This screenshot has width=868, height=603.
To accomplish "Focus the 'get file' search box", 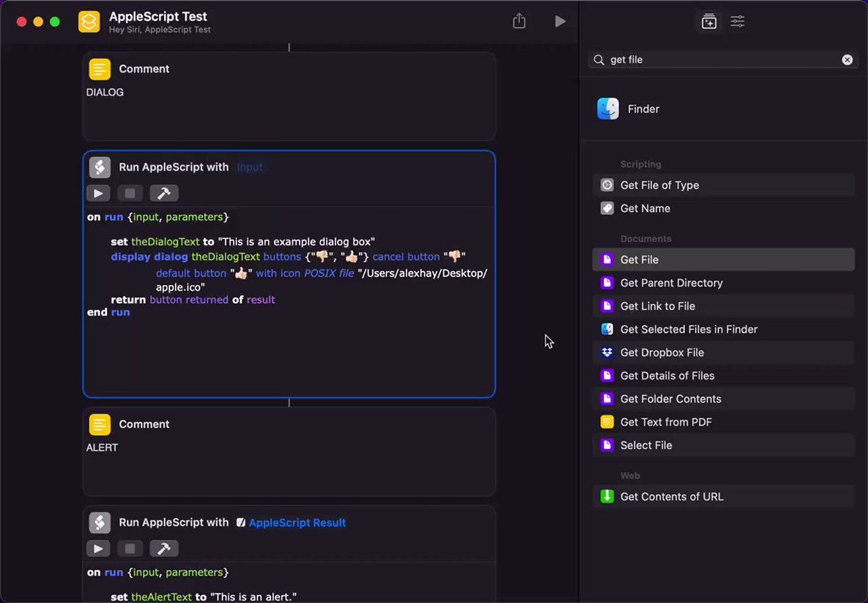I will 723,60.
